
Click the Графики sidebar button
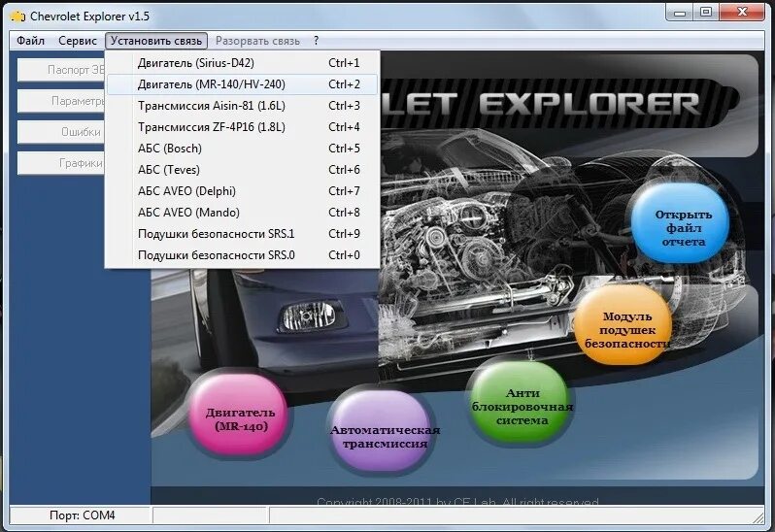pos(61,163)
